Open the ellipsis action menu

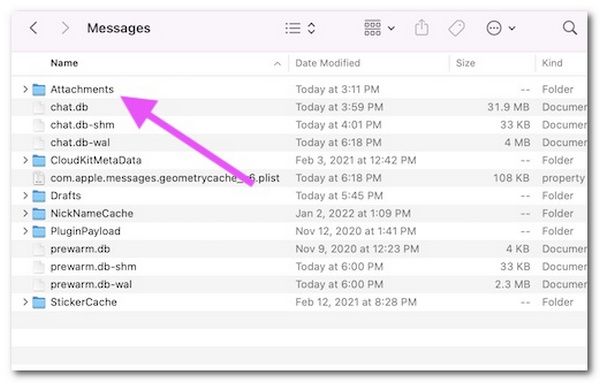pyautogui.click(x=501, y=28)
